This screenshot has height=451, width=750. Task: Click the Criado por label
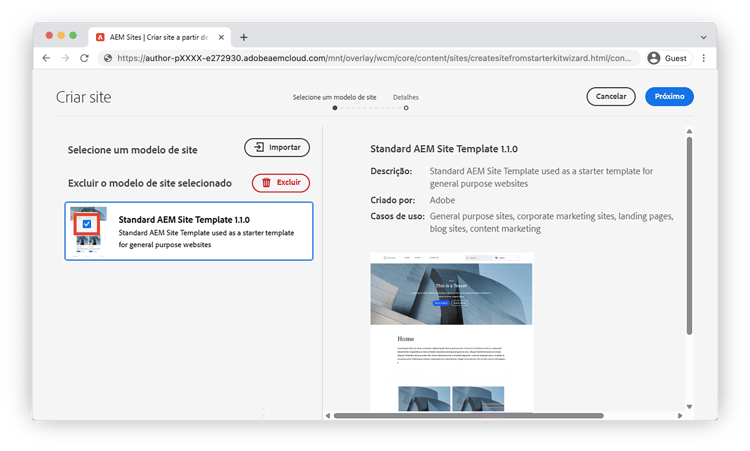coord(393,200)
